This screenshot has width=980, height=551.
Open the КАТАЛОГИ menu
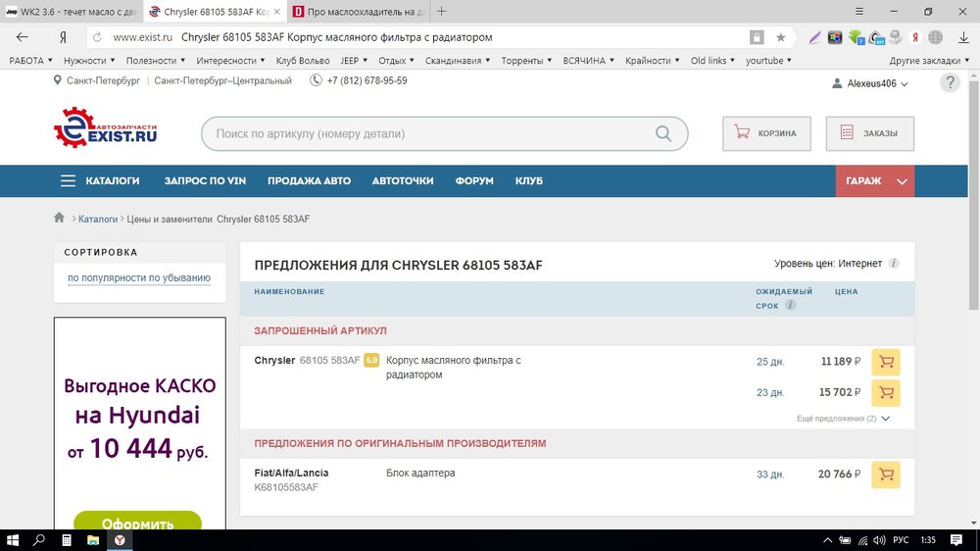coord(100,180)
